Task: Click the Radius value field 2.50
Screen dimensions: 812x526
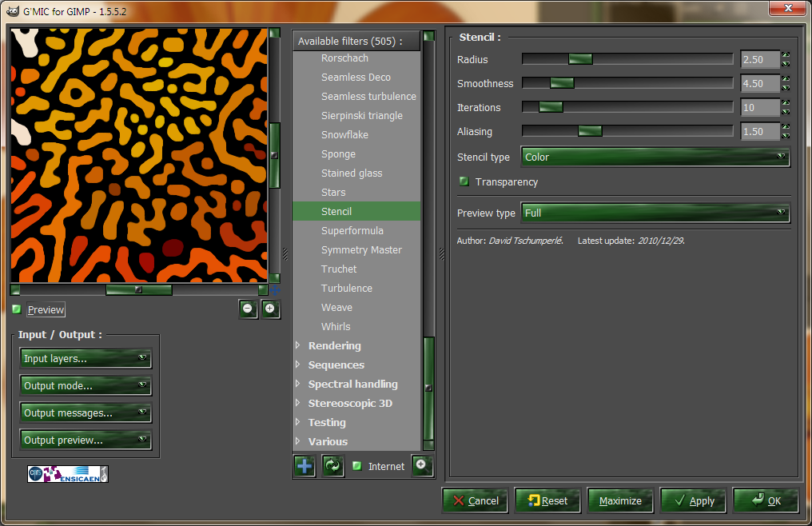Action: click(760, 59)
